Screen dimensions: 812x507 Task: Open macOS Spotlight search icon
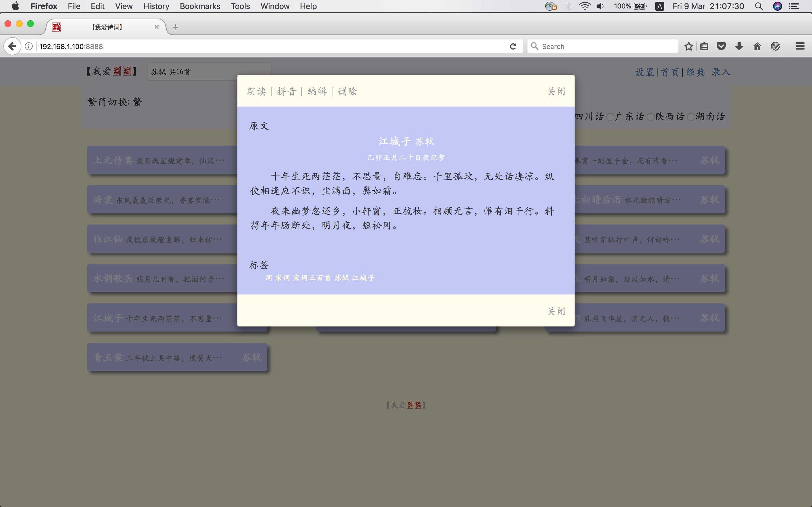759,6
